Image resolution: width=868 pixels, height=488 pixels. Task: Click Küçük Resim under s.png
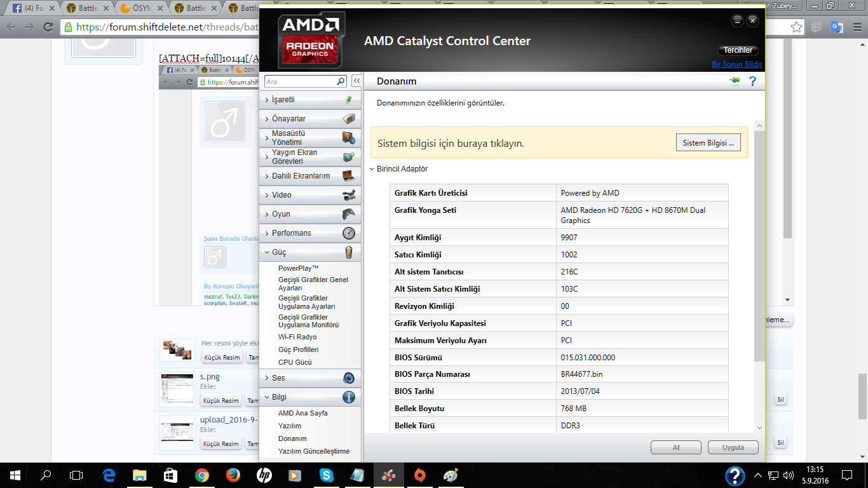[222, 400]
